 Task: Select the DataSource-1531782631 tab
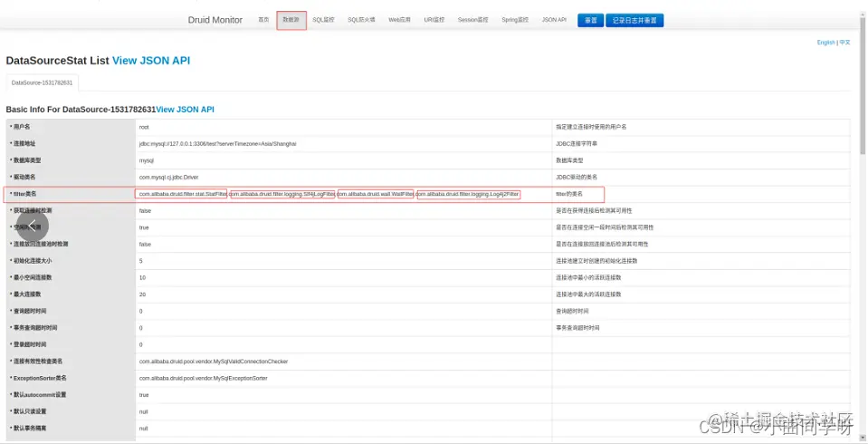(42, 82)
